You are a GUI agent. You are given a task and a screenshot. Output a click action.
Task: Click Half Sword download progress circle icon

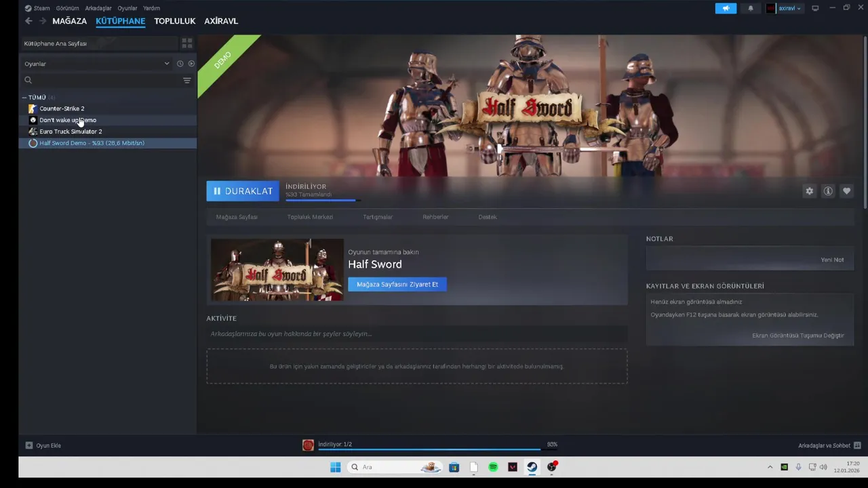pyautogui.click(x=33, y=143)
